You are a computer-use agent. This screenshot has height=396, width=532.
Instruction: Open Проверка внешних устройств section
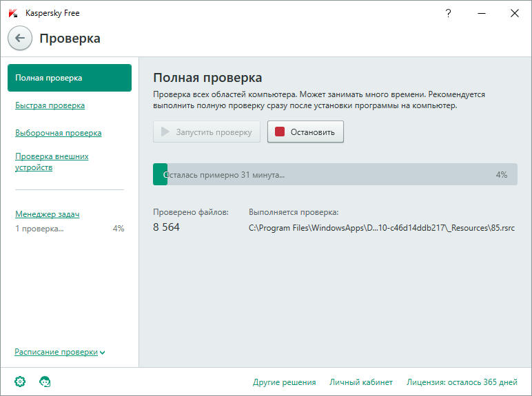coord(52,162)
